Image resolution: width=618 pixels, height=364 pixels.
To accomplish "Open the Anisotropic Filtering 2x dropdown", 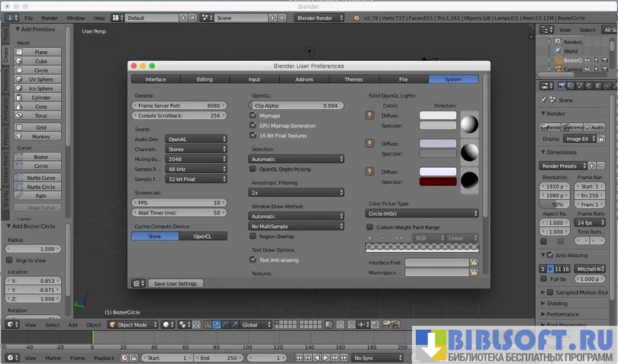I will pyautogui.click(x=297, y=192).
